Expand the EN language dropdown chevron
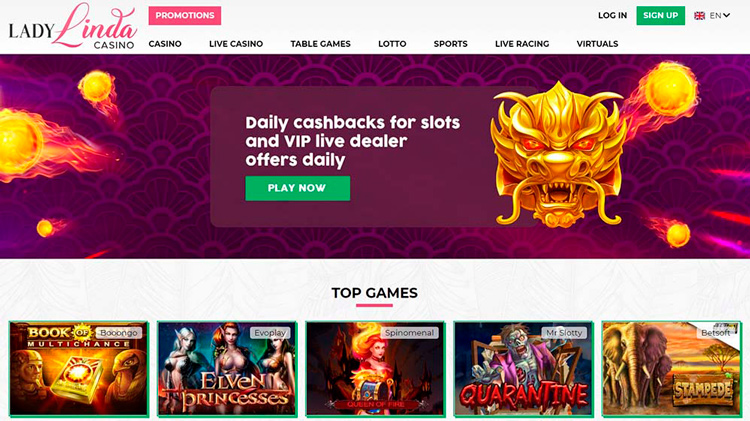The image size is (750, 421). 727,15
